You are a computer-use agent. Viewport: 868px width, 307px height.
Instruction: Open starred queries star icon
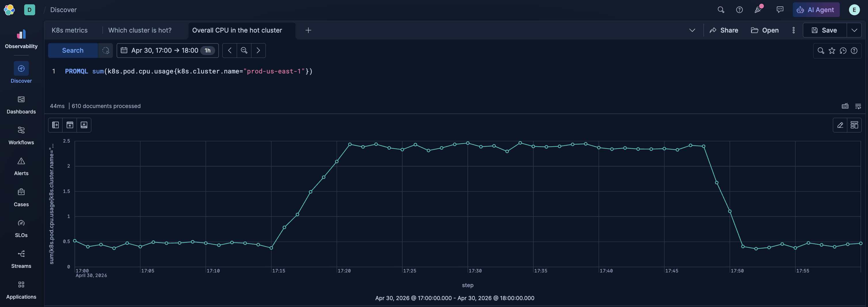point(832,51)
